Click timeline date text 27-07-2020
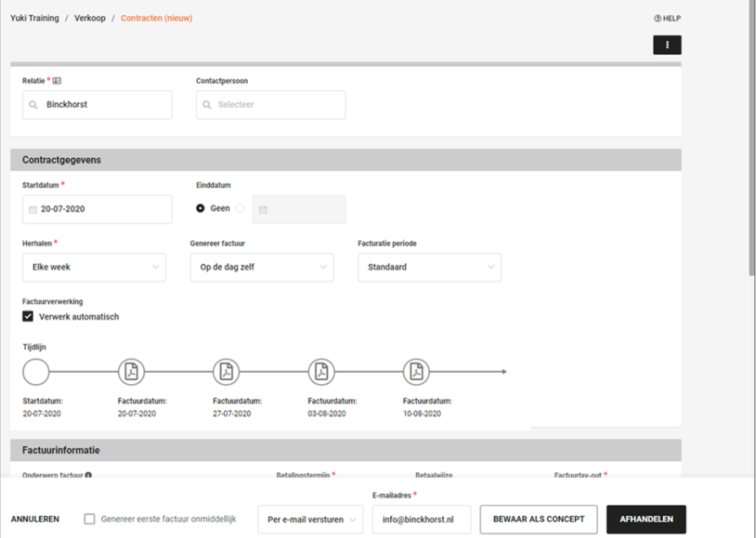756x538 pixels. point(232,414)
